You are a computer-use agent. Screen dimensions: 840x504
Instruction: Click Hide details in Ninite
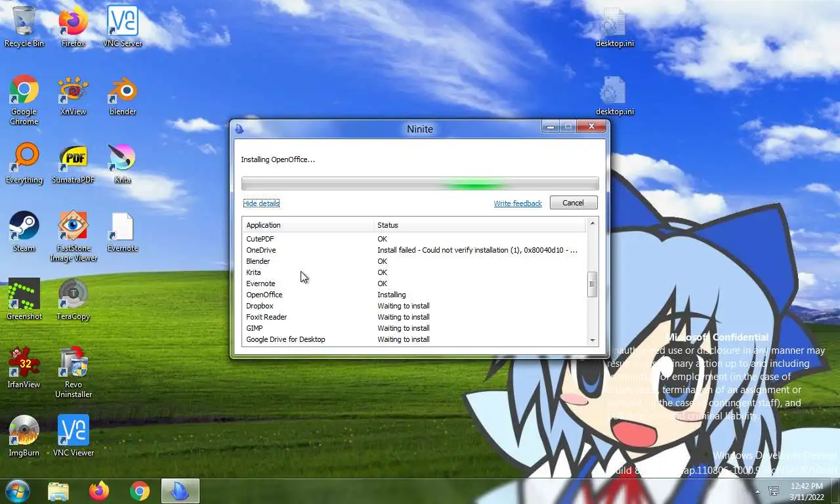point(261,203)
